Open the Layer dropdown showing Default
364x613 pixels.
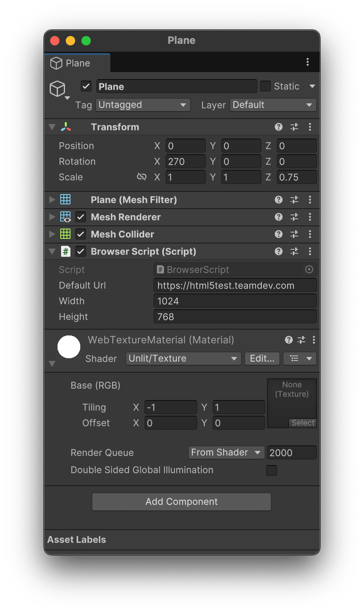[272, 105]
